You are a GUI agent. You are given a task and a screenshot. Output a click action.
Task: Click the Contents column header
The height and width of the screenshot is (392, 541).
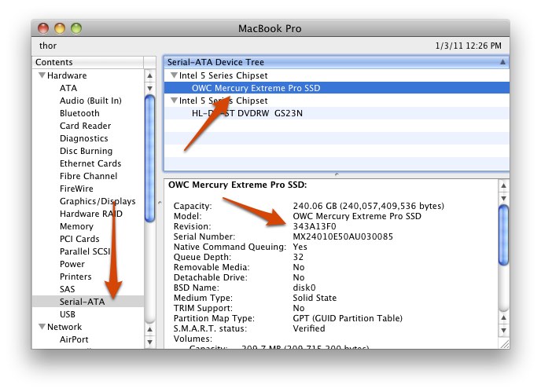point(87,62)
